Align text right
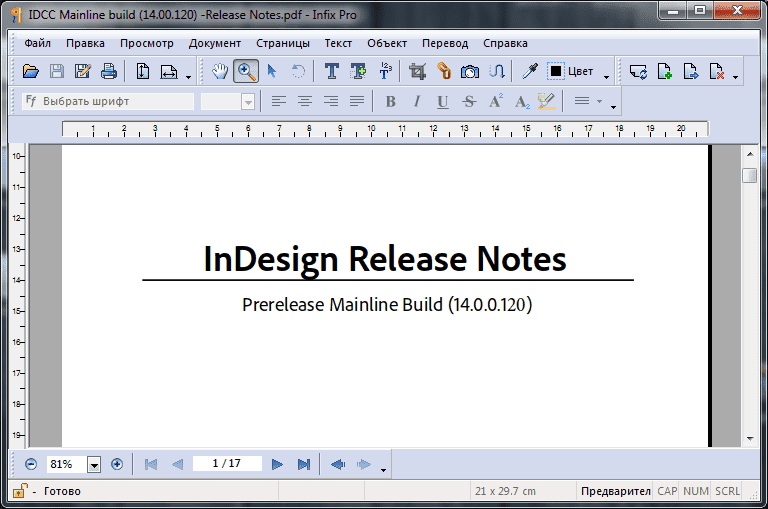Screen dimensions: 768x509 tap(331, 101)
